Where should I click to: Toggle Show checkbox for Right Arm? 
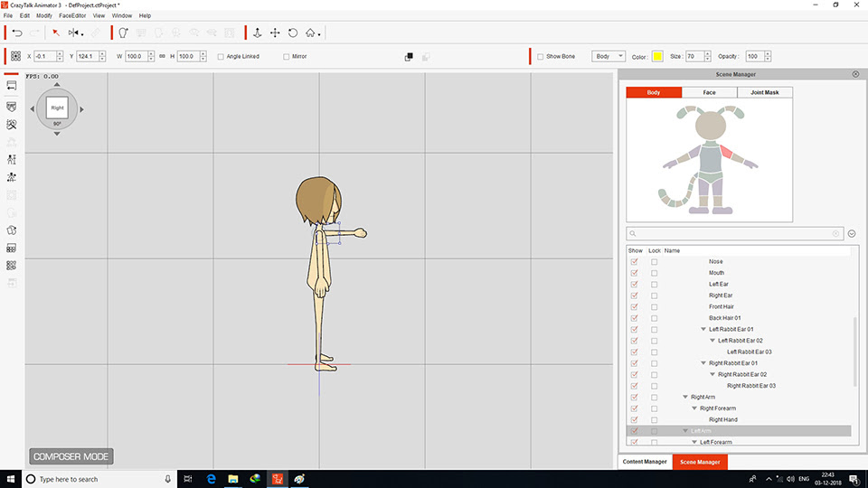pos(635,398)
